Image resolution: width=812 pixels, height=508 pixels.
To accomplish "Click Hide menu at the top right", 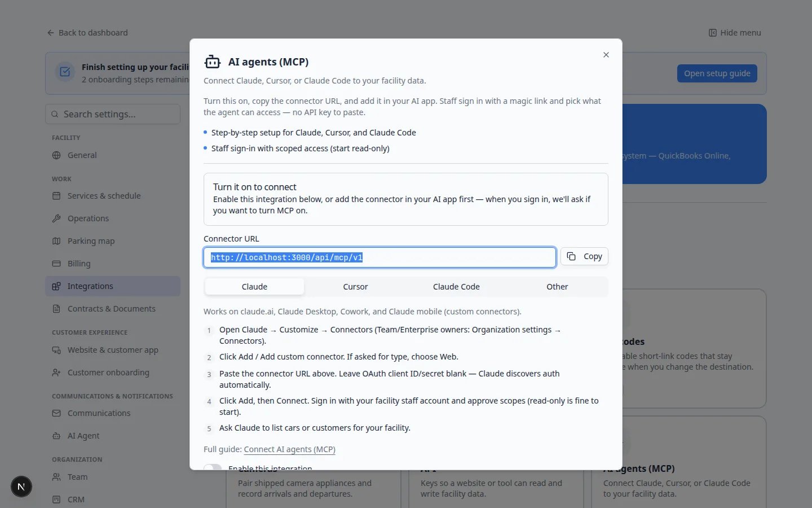I will click(x=735, y=33).
